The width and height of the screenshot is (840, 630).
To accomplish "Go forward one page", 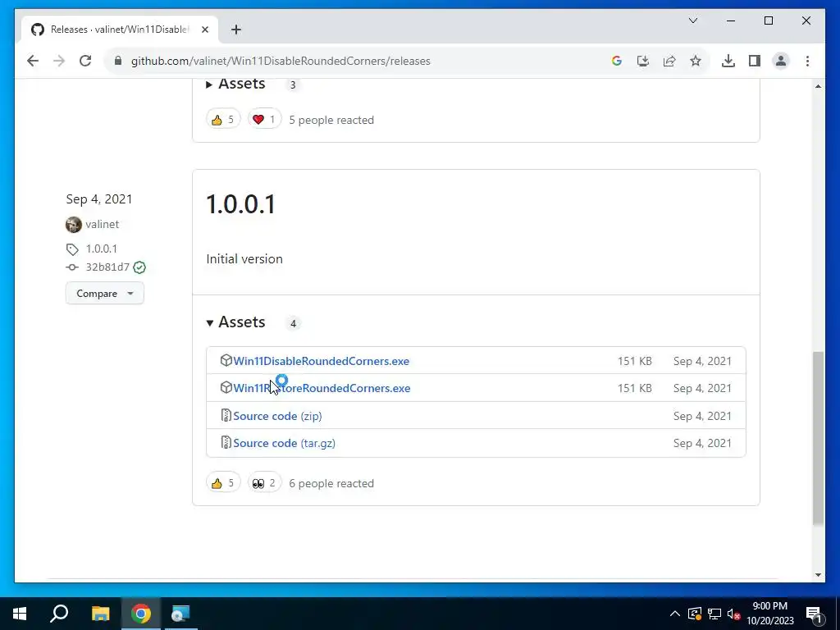I will 59,61.
